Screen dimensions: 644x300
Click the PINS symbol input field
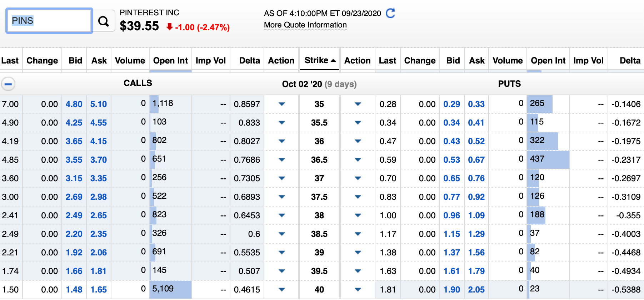[x=49, y=21]
